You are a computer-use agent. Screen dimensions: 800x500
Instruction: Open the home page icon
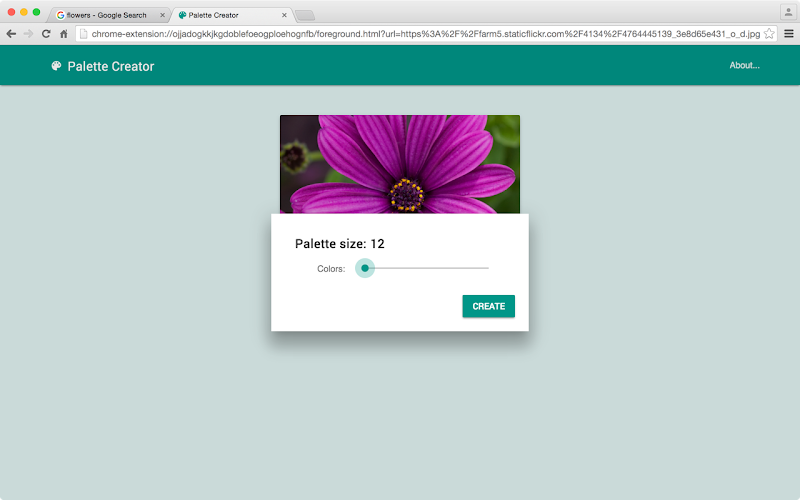click(x=64, y=34)
